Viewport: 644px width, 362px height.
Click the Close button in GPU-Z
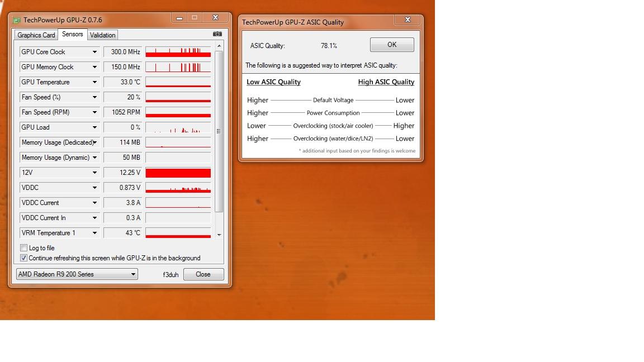[203, 274]
